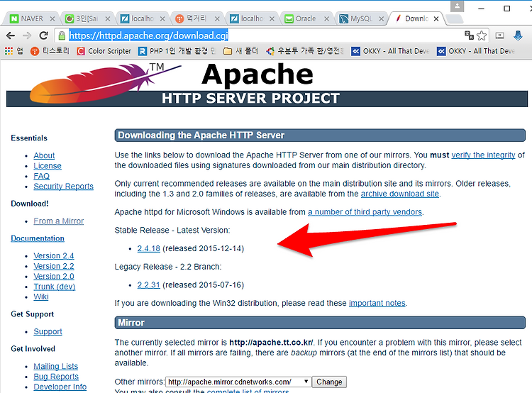532x393 pixels.
Task: Open the Mailing Lists link
Action: coord(55,366)
